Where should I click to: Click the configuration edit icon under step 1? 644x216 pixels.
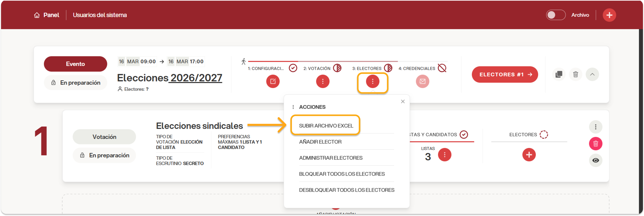273,81
